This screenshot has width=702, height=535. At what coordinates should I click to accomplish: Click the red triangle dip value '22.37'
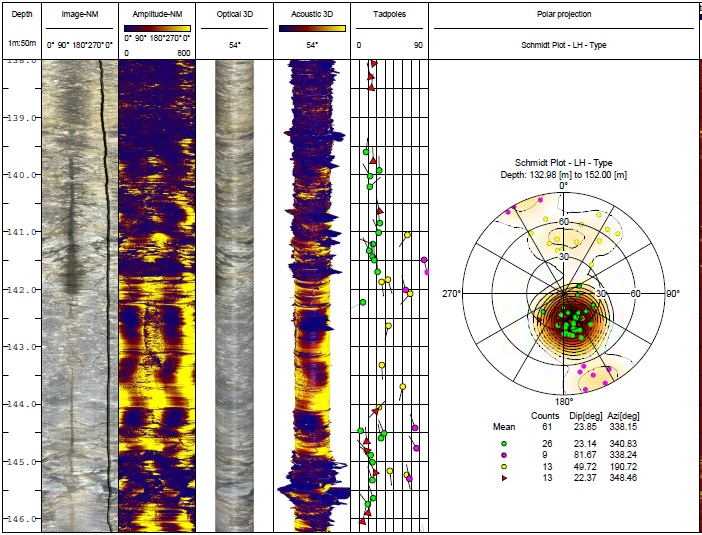pyautogui.click(x=586, y=478)
